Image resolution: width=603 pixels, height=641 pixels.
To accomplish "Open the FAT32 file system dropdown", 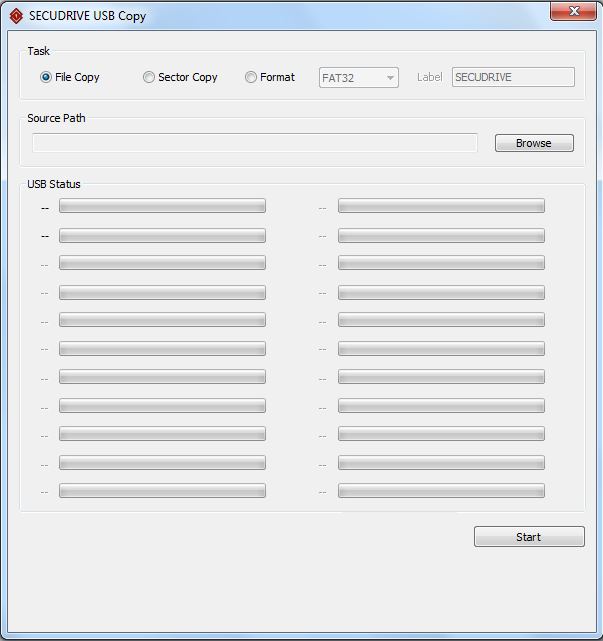I will 359,78.
